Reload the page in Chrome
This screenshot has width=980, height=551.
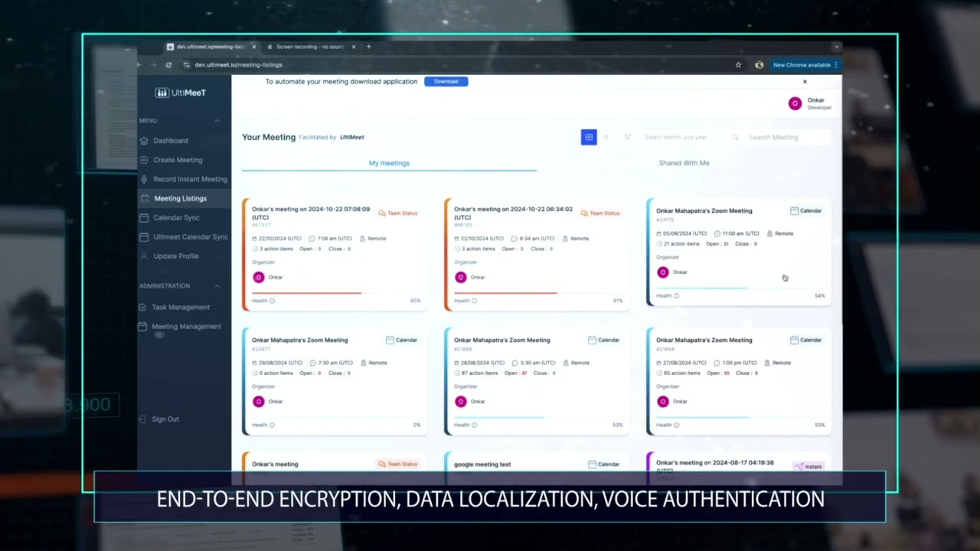[168, 65]
